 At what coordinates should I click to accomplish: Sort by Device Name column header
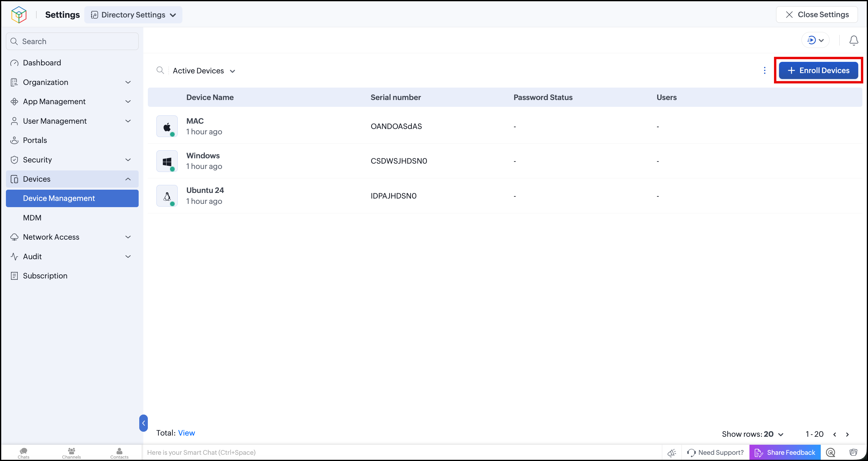210,97
